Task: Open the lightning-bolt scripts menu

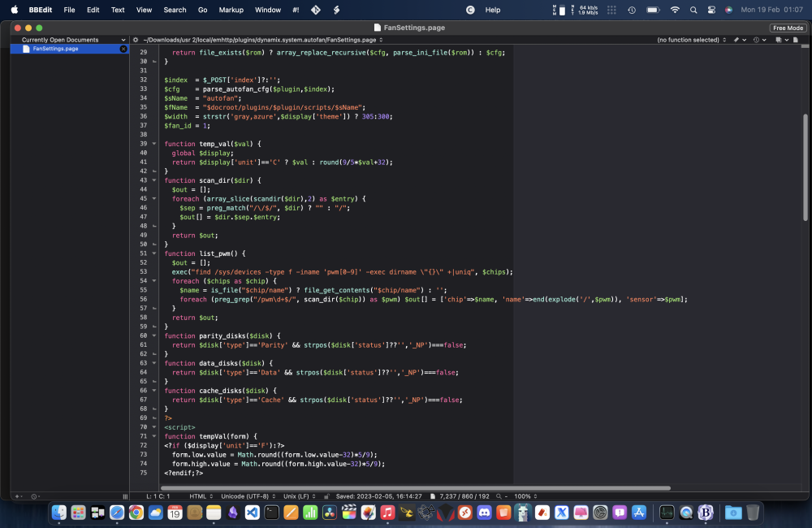Action: (x=336, y=10)
